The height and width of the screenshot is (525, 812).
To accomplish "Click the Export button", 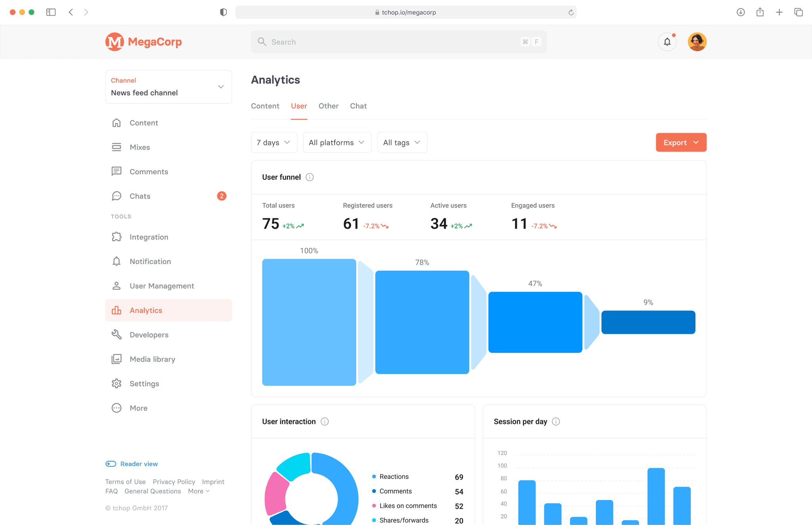I will (x=680, y=142).
